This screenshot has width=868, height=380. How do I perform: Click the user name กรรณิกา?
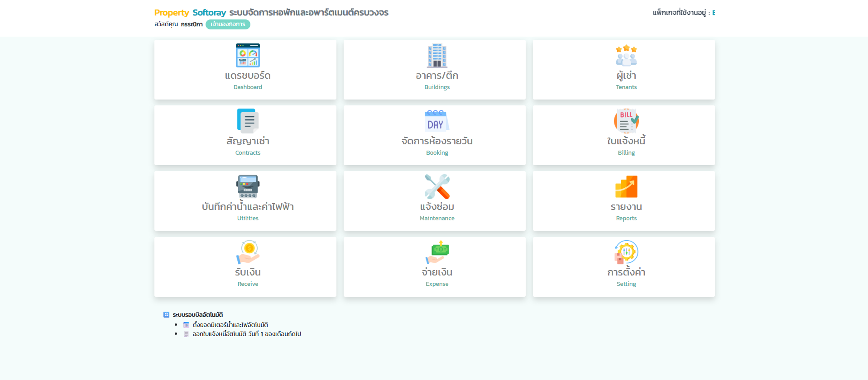(x=192, y=24)
